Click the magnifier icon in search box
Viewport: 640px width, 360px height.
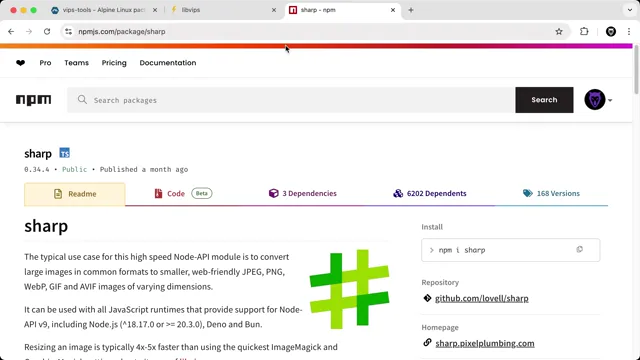click(82, 100)
